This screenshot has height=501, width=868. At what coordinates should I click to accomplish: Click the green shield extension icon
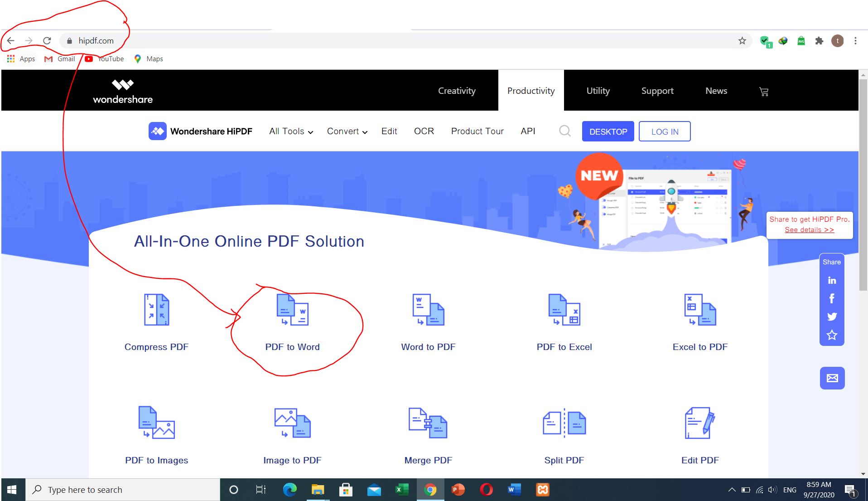click(766, 42)
